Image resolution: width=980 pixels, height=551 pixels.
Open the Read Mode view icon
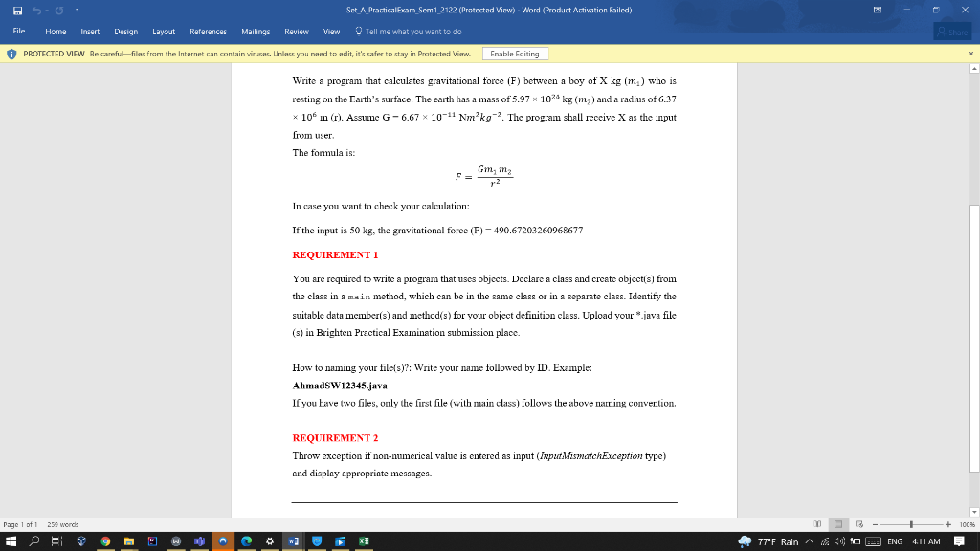[817, 523]
